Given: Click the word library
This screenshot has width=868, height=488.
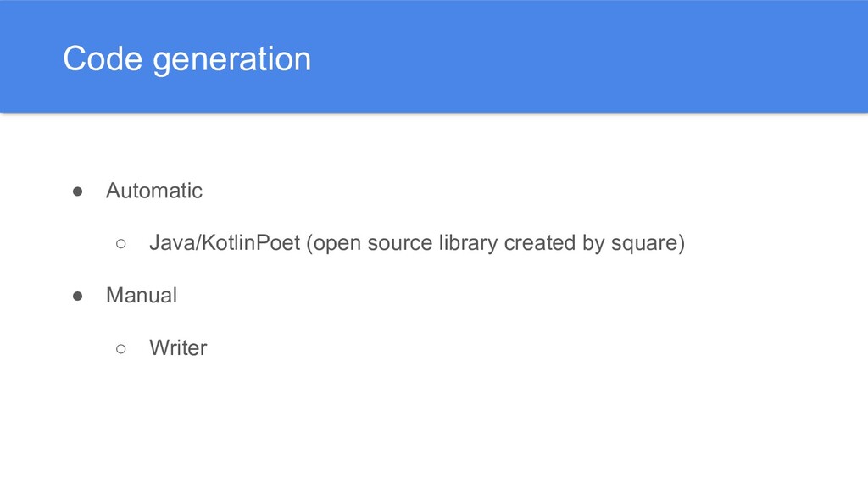Looking at the screenshot, I should [x=469, y=244].
